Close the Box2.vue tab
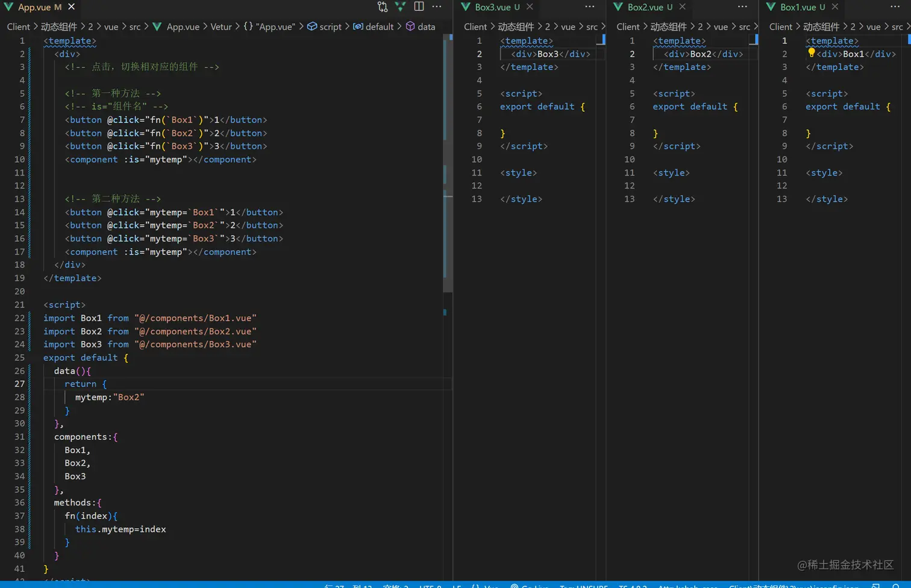This screenshot has width=911, height=588. click(x=682, y=7)
